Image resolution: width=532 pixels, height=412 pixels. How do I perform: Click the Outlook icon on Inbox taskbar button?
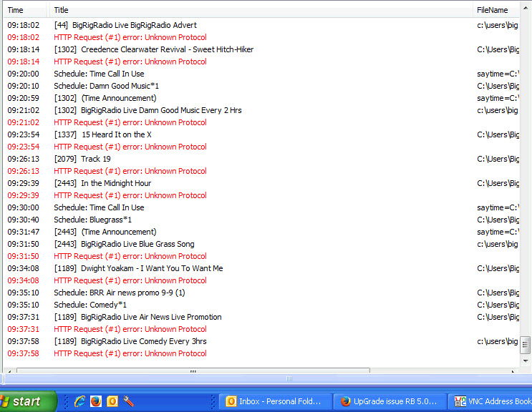coord(231,401)
